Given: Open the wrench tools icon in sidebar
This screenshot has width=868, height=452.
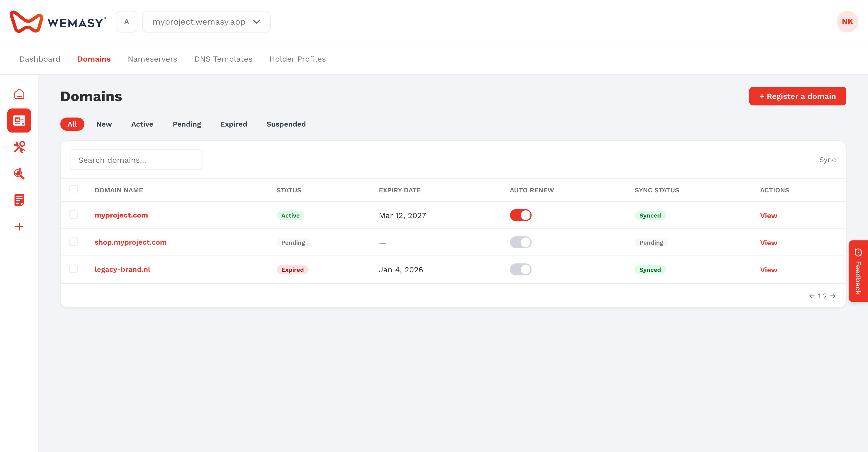Looking at the screenshot, I should tap(19, 147).
